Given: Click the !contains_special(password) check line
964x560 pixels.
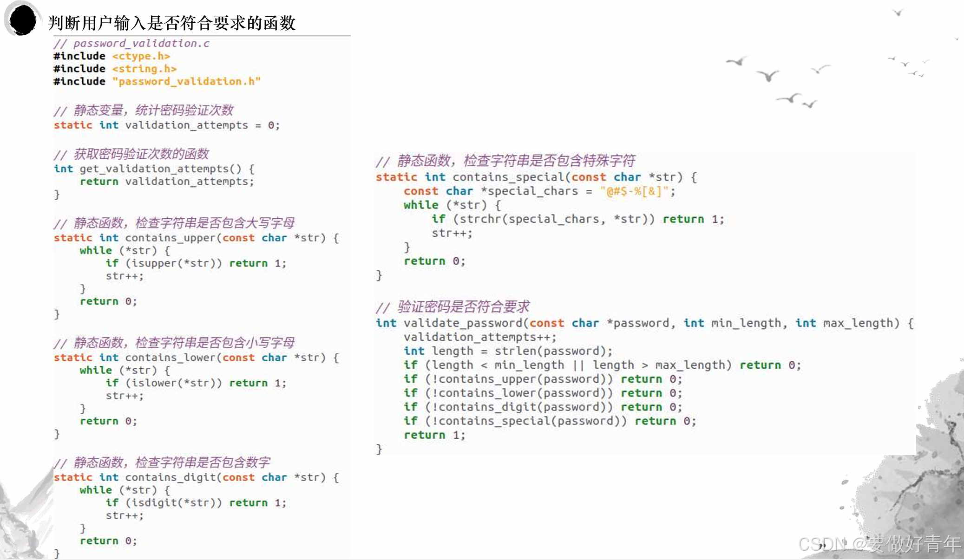Looking at the screenshot, I should click(550, 421).
